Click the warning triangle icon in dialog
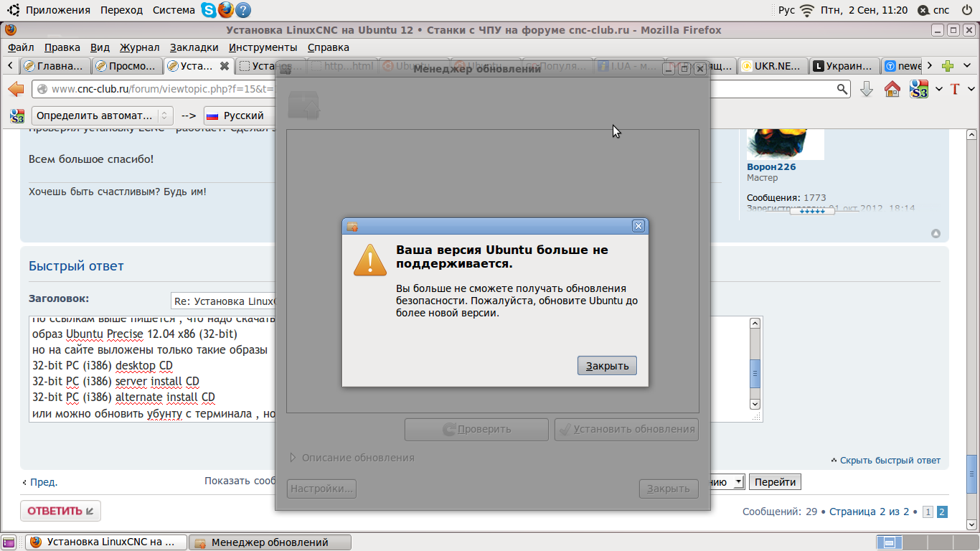Viewport: 980px width, 551px height. click(370, 260)
